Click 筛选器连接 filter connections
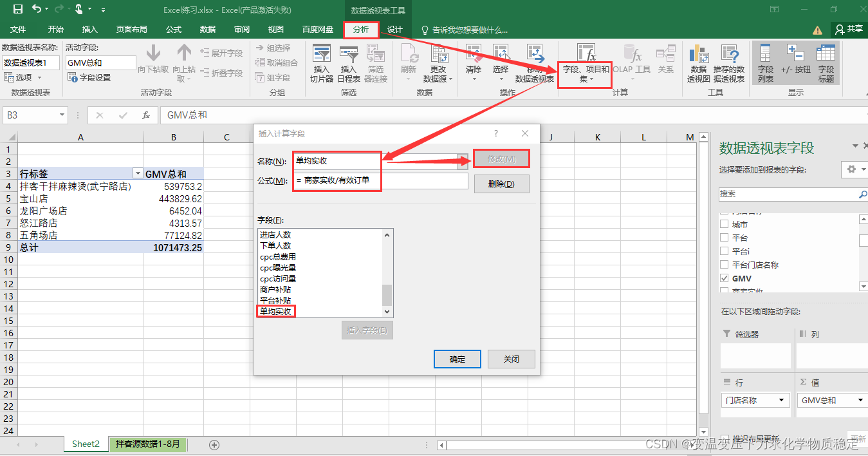Viewport: 868px width, 456px height. click(x=376, y=63)
